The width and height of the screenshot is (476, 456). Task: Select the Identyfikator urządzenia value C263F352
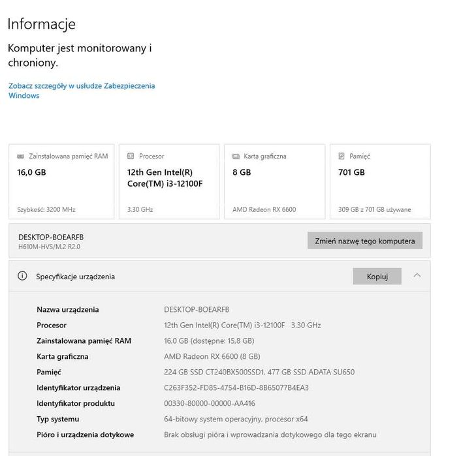[x=236, y=388]
